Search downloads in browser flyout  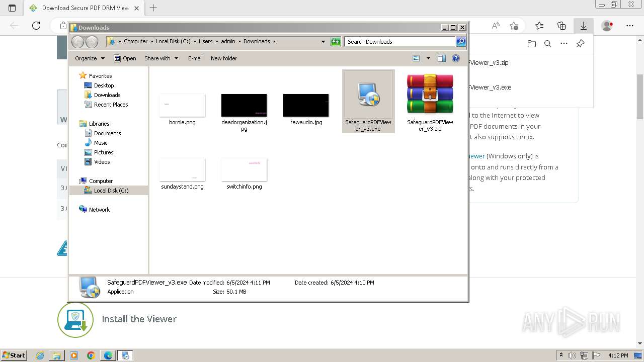[548, 44]
